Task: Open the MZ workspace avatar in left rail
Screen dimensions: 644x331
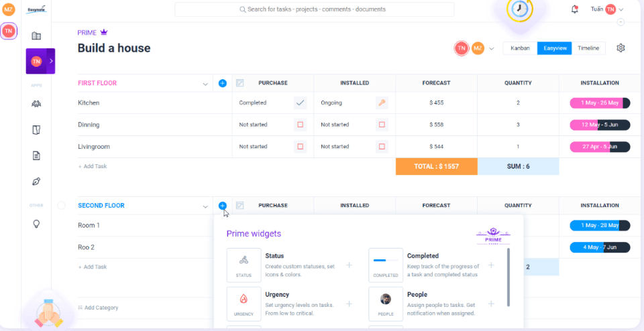Action: point(8,9)
